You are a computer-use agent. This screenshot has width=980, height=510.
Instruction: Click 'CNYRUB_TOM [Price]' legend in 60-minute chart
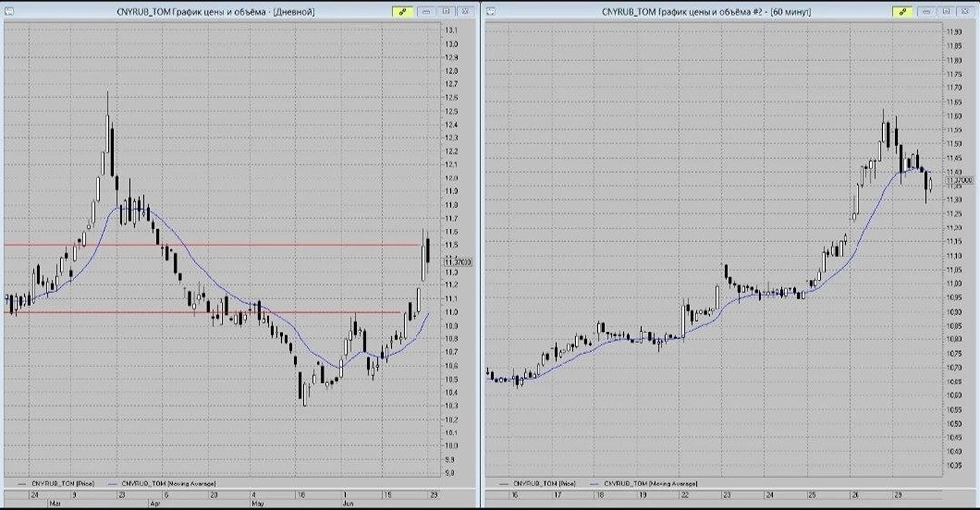click(x=544, y=484)
